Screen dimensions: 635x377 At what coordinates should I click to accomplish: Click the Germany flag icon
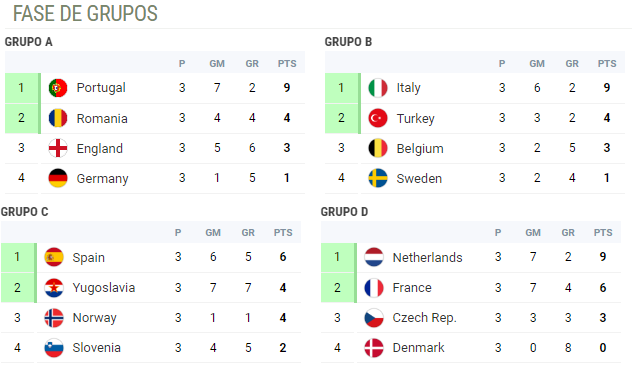coord(58,178)
